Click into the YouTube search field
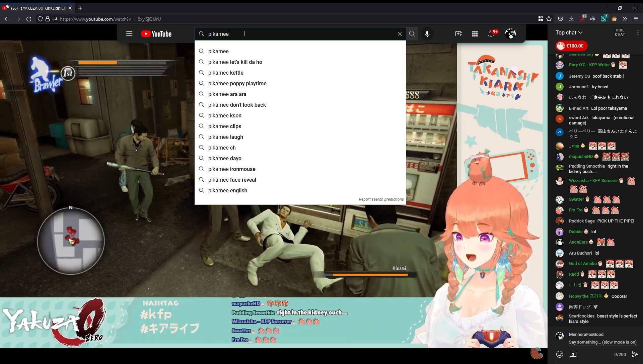The width and height of the screenshot is (643, 364). pos(300,34)
